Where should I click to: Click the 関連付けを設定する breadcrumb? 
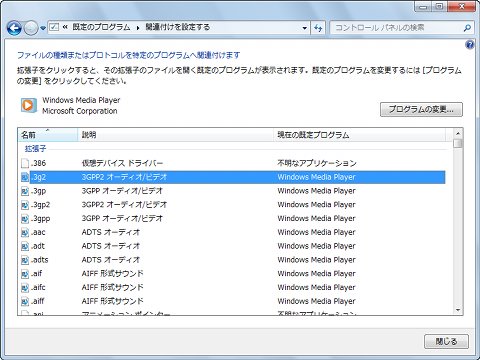tap(177, 27)
